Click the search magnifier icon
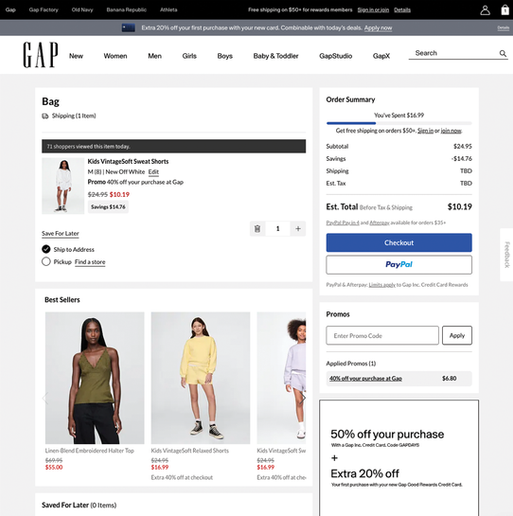The image size is (513, 516). pyautogui.click(x=503, y=53)
